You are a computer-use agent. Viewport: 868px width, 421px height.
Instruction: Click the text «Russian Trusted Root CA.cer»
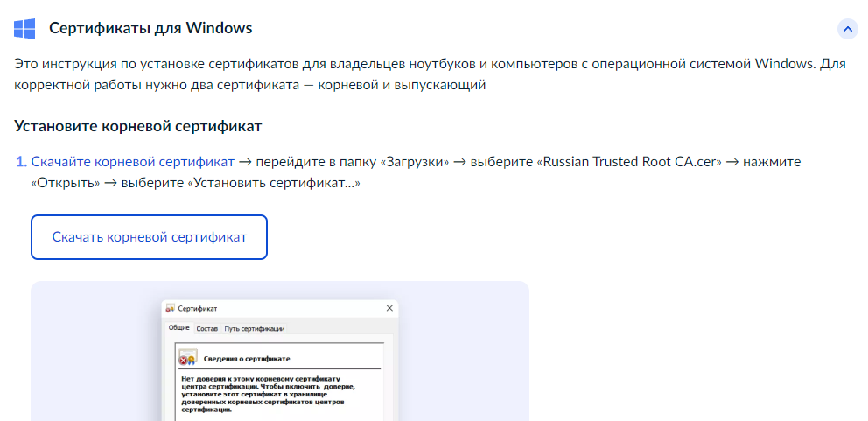click(629, 162)
